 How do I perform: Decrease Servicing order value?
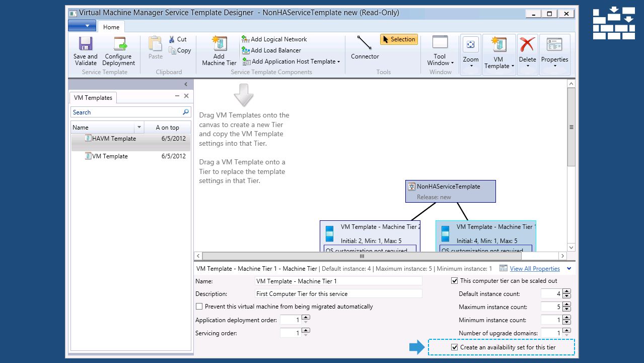pos(306,335)
